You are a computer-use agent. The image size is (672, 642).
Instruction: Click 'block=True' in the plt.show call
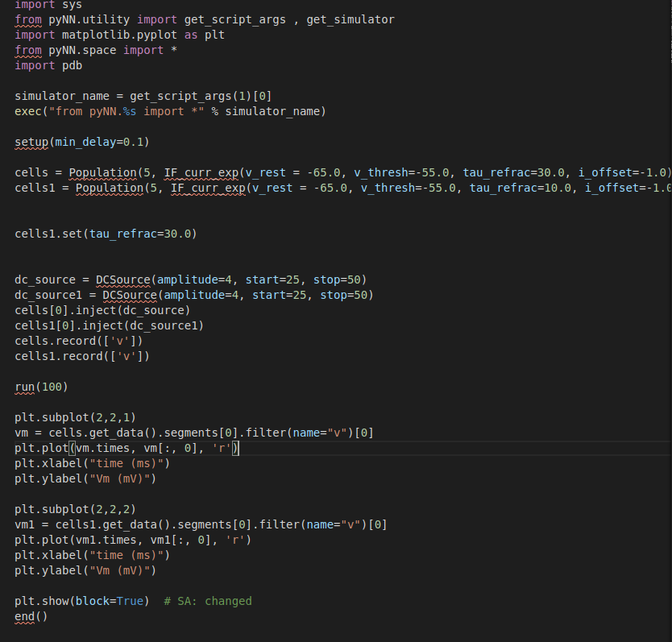tap(110, 601)
